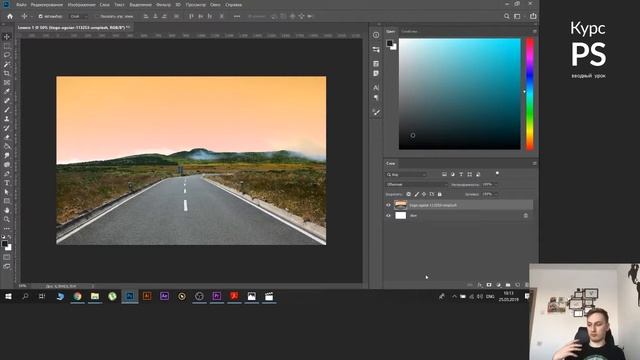The image size is (640, 360).
Task: Open the Фильтр menu
Action: coord(163,5)
